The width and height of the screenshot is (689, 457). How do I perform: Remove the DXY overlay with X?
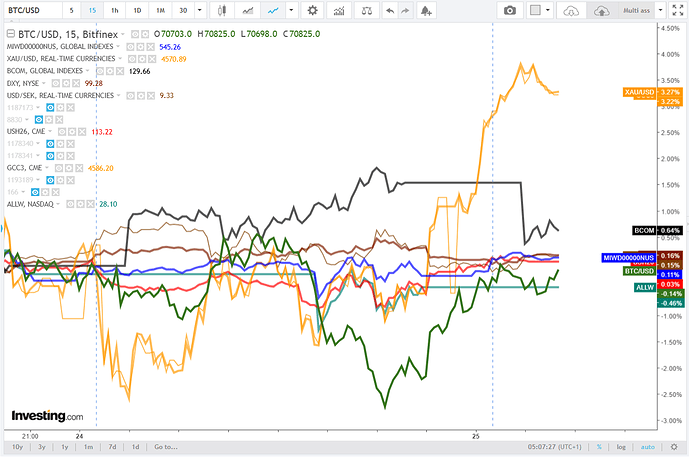coord(76,83)
